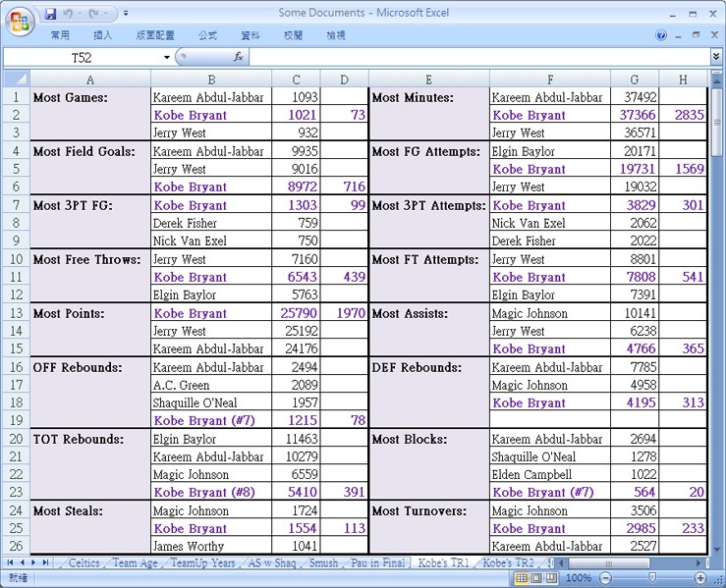
Task: Select the Elden Campbell cell
Action: pyautogui.click(x=550, y=475)
